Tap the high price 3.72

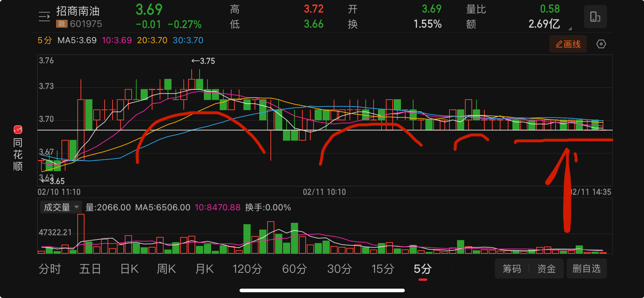(314, 9)
